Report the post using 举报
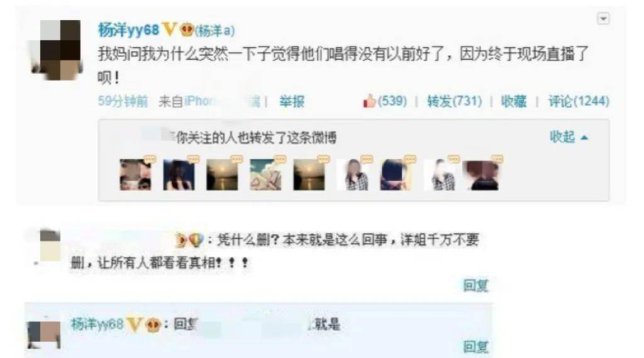 292,101
